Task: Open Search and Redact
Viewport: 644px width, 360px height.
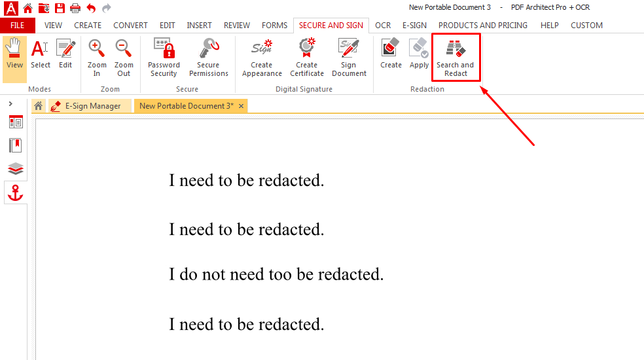Action: tap(456, 58)
